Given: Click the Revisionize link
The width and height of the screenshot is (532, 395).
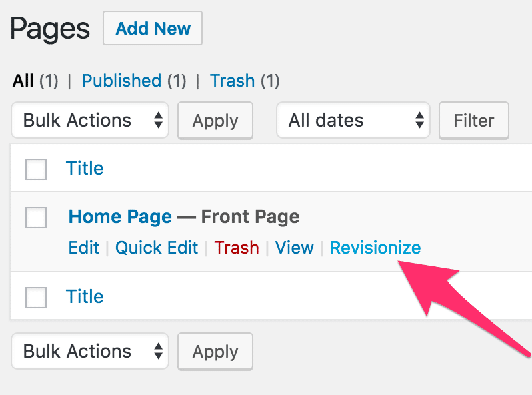Looking at the screenshot, I should click(375, 248).
